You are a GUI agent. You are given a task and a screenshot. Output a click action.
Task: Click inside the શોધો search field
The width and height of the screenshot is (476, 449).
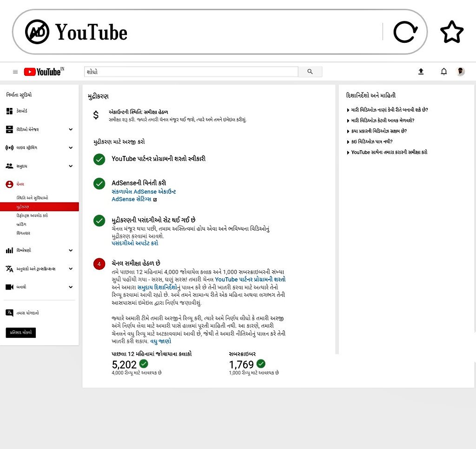point(191,72)
